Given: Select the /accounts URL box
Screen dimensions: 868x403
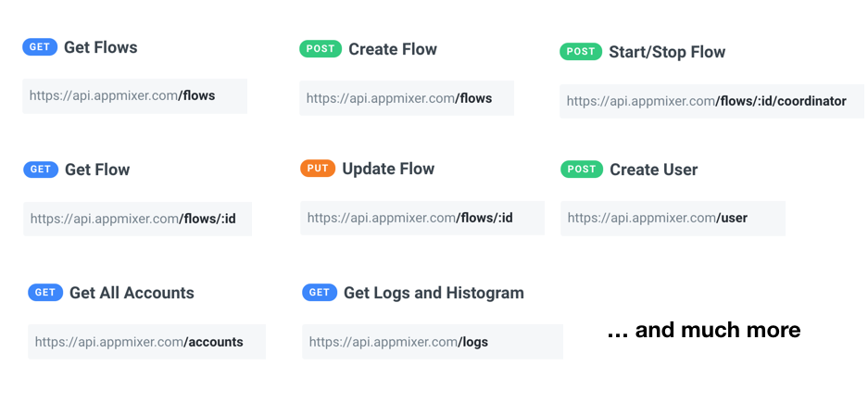Looking at the screenshot, I should pos(147,342).
